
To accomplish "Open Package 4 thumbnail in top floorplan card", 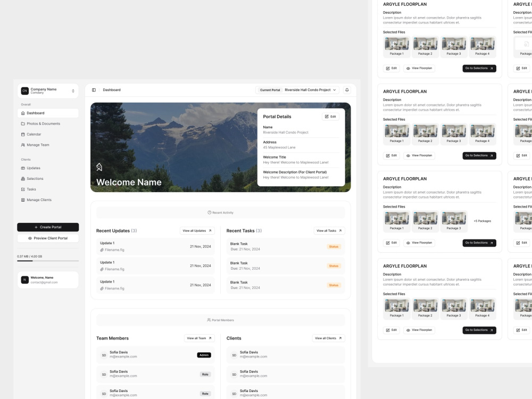I will pyautogui.click(x=482, y=46).
